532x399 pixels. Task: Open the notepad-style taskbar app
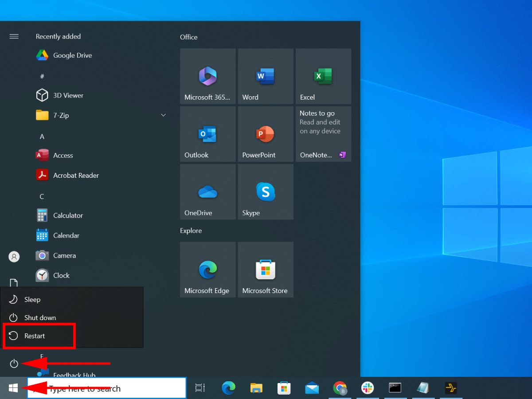(x=423, y=388)
